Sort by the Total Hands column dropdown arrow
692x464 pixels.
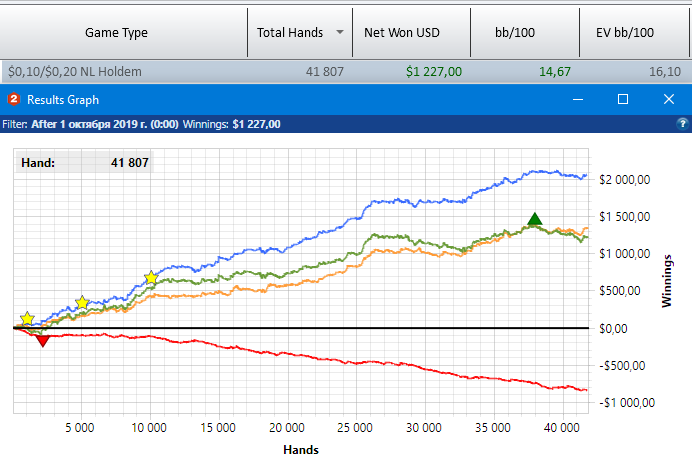(x=340, y=32)
